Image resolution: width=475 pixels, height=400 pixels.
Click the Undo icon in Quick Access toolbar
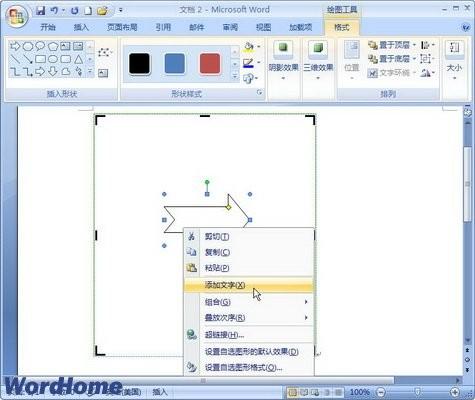click(x=54, y=11)
